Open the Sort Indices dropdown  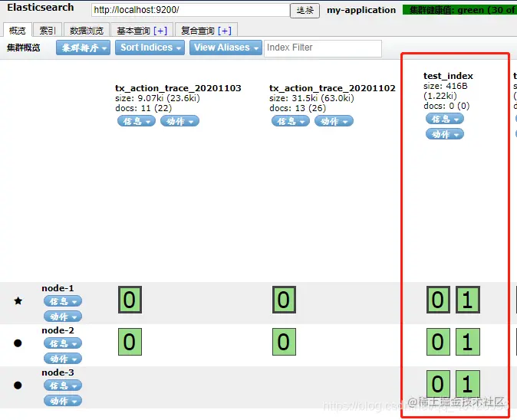150,48
